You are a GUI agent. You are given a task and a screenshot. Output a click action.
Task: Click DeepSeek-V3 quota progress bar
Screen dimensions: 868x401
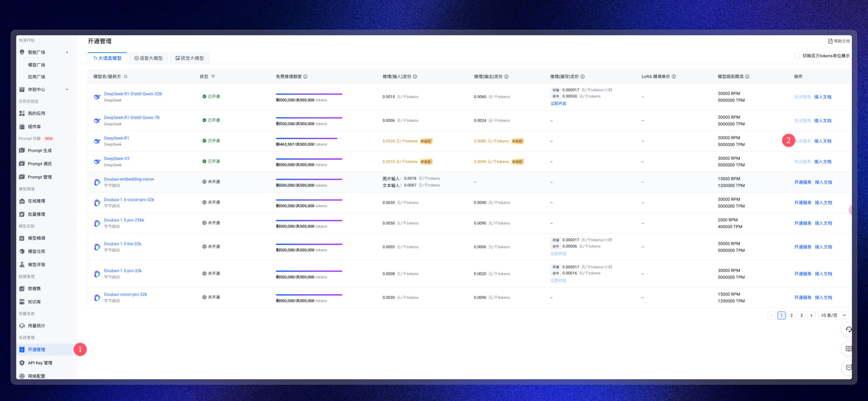[x=309, y=159]
